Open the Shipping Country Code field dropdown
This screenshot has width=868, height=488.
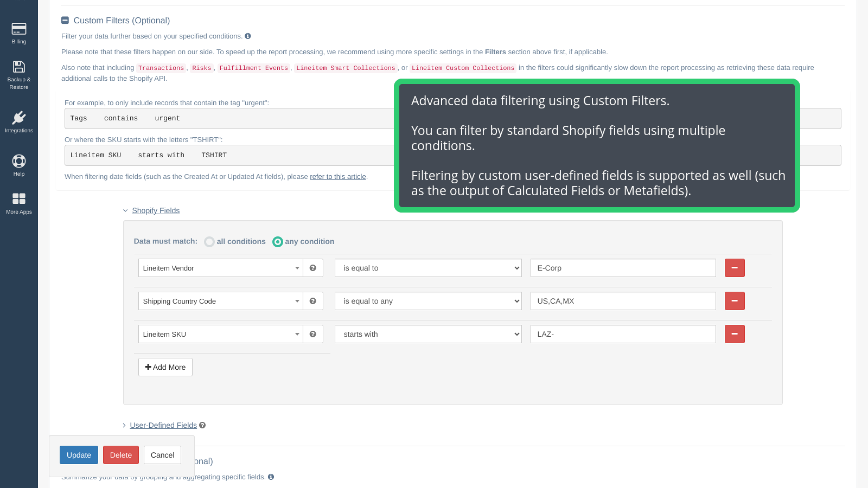(220, 301)
